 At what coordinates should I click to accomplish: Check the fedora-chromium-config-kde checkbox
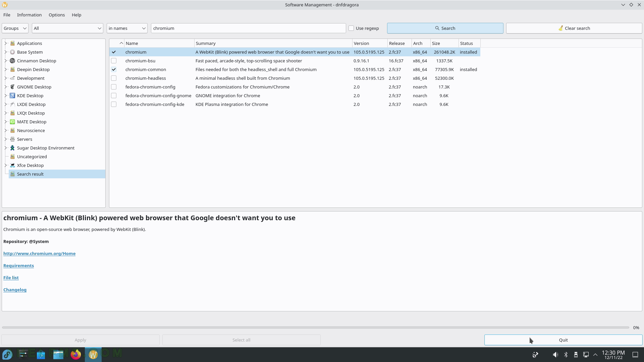(114, 104)
